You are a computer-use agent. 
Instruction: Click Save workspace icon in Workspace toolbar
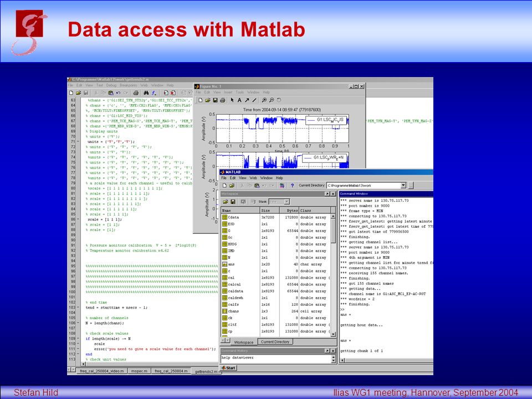coord(233,202)
